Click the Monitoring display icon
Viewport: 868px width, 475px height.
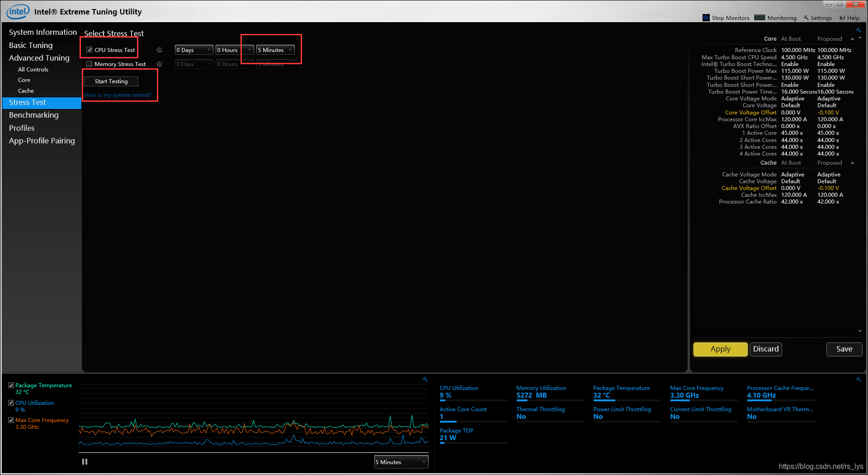point(760,18)
